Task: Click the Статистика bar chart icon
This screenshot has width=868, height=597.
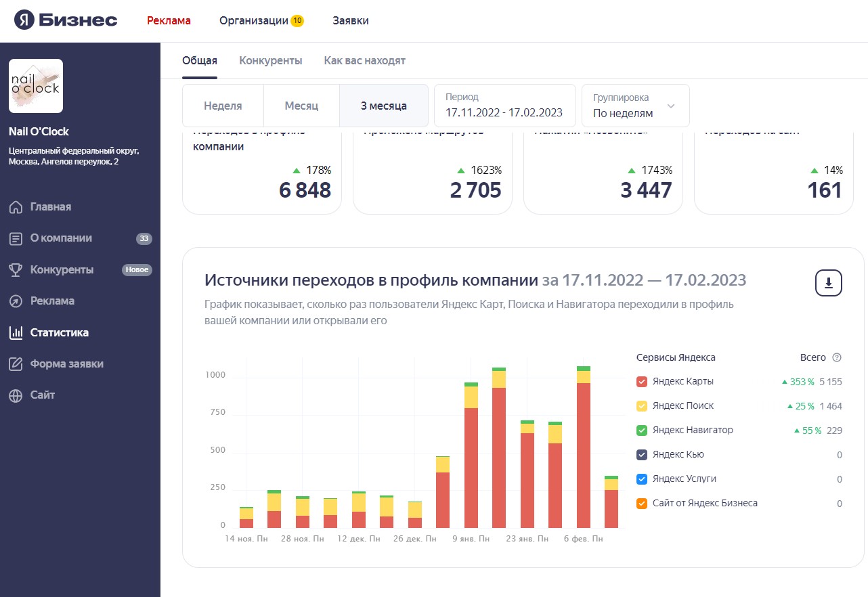Action: [16, 333]
